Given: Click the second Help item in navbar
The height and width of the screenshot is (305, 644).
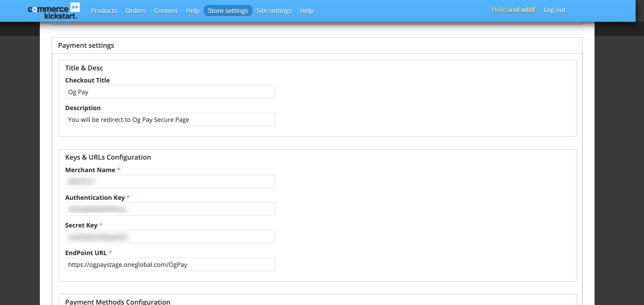Looking at the screenshot, I should [307, 11].
